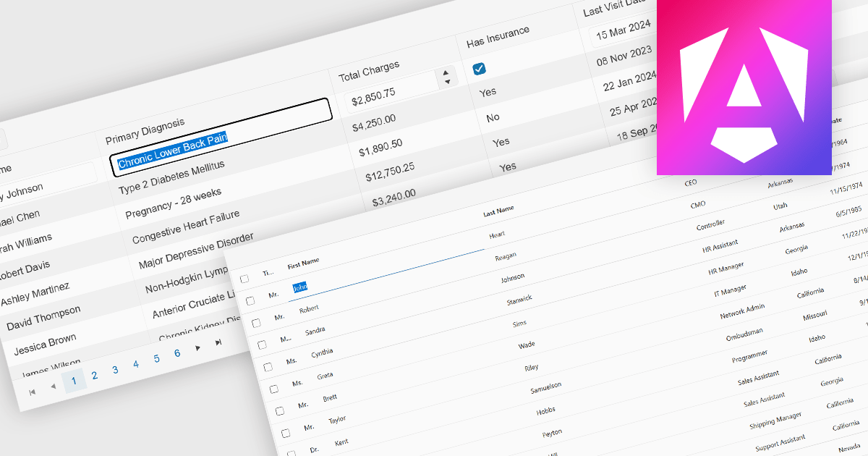Screen dimensions: 868x456
Task: Select the Reagan last name cell
Action: 506,256
